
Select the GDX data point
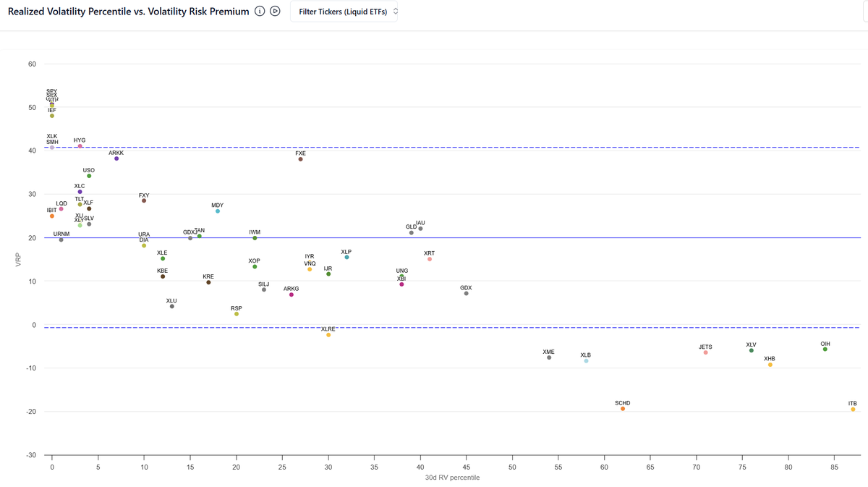pyautogui.click(x=467, y=293)
